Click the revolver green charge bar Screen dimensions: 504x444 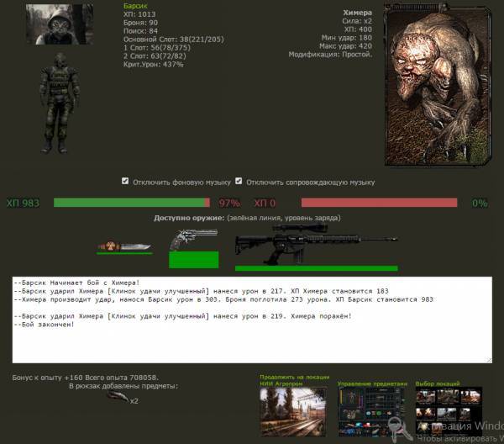click(193, 259)
